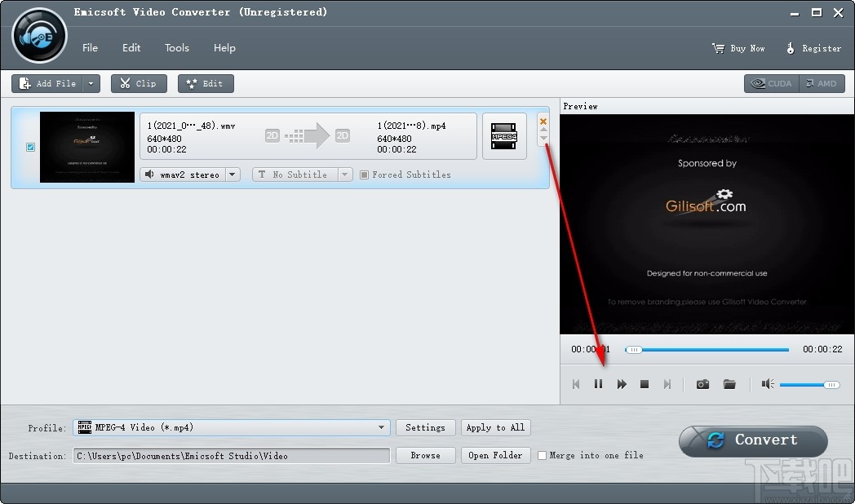The image size is (855, 504).
Task: Expand the Add File dropdown arrow
Action: [91, 83]
